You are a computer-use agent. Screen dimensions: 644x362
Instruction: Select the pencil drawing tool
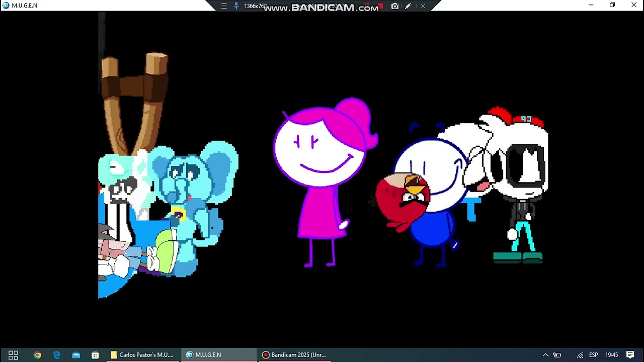(x=408, y=6)
